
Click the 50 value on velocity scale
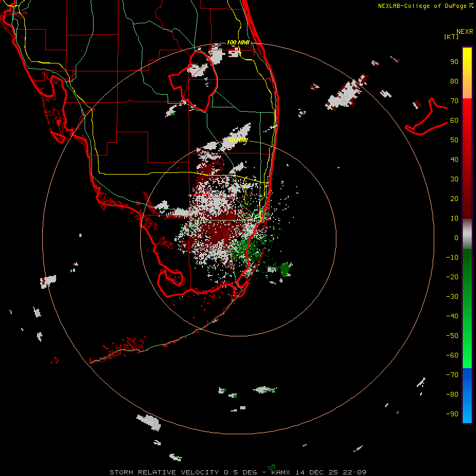[454, 140]
